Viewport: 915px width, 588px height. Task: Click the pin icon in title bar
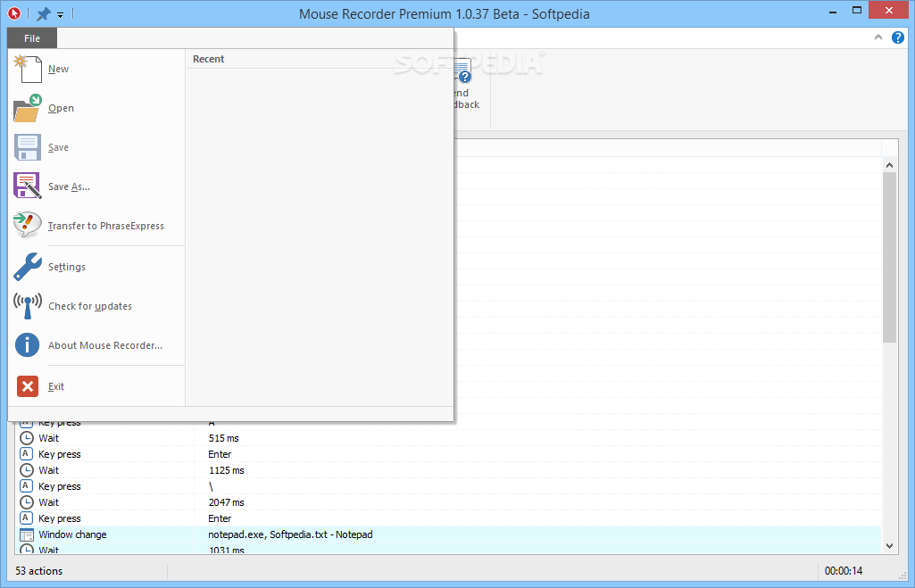43,13
